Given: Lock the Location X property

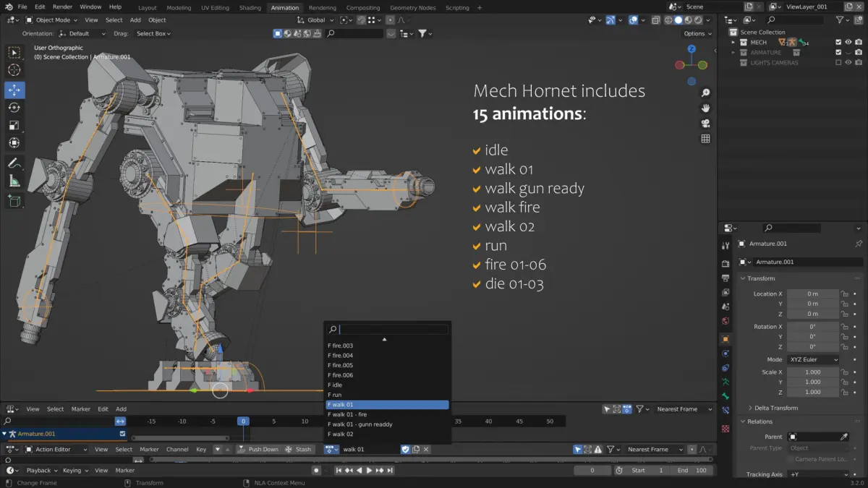Looking at the screenshot, I should click(x=844, y=294).
